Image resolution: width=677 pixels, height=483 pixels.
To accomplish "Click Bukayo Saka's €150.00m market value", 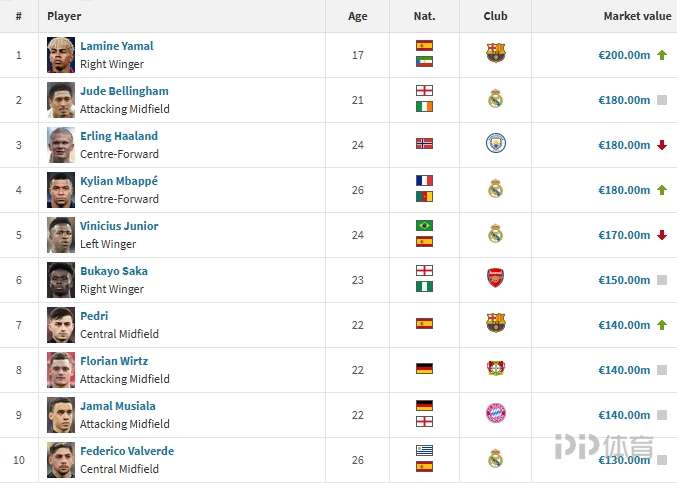I will (x=624, y=280).
